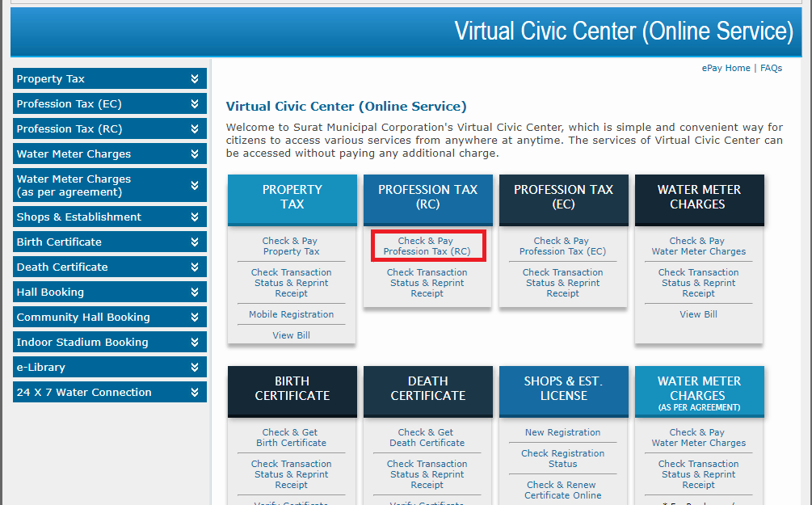Expand e-Library sidebar chevron
812x505 pixels.
[195, 367]
